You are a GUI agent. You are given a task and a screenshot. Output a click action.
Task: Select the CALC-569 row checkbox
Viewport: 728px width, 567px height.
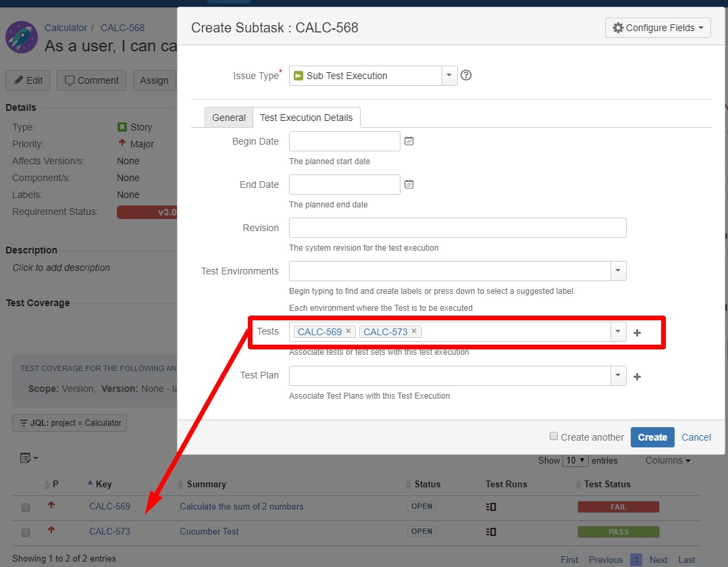[26, 508]
